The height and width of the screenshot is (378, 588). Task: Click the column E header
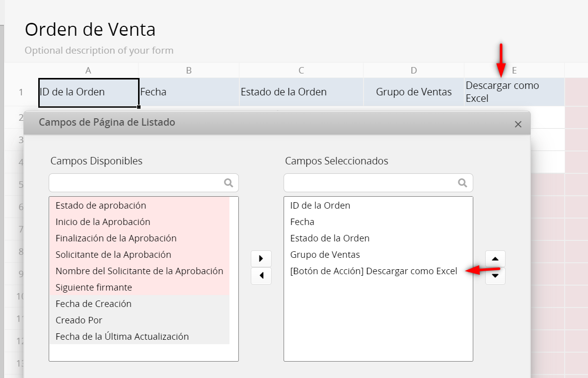pos(514,70)
